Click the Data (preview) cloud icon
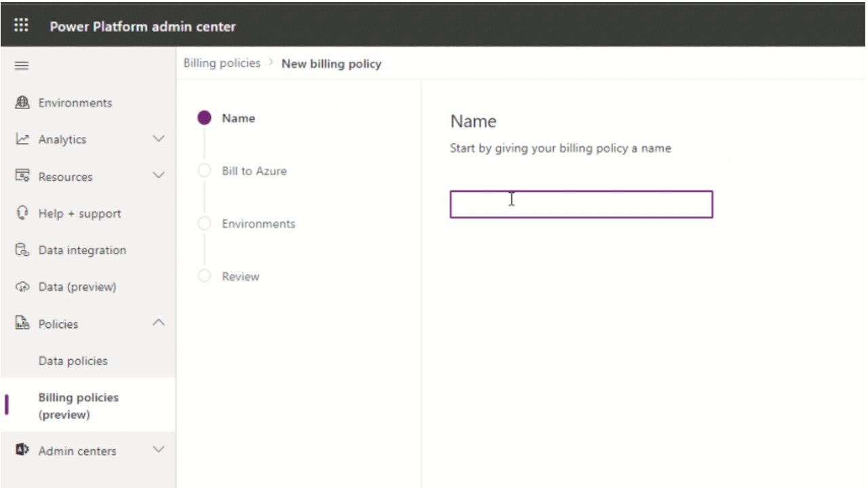 [22, 287]
